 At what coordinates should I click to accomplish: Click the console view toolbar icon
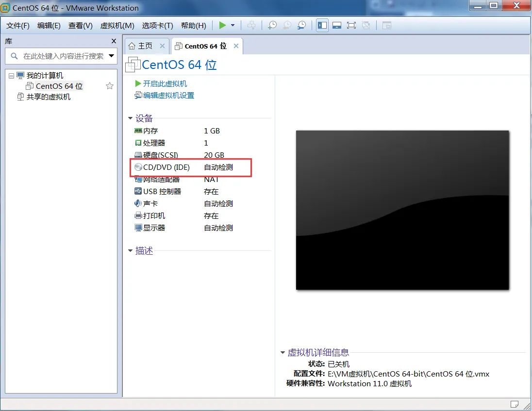click(x=387, y=25)
